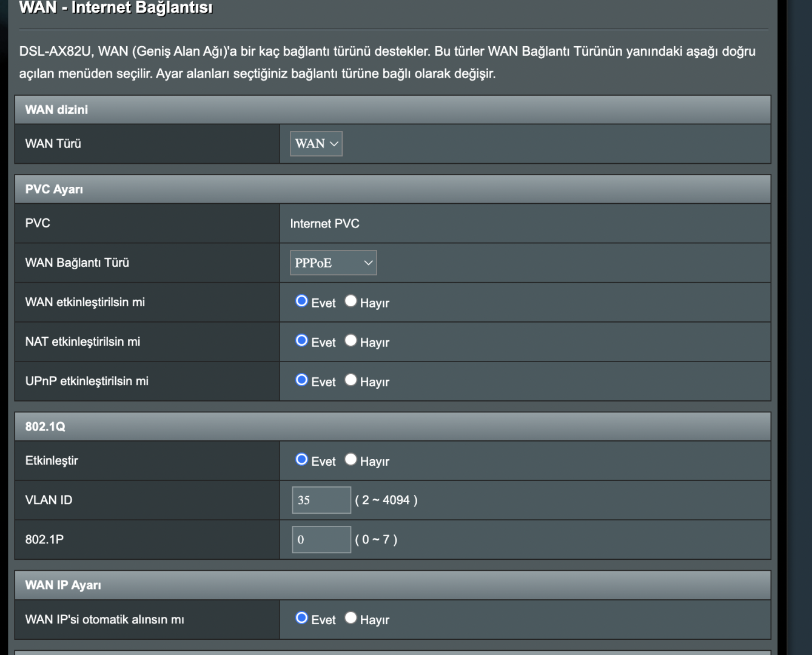812x655 pixels.
Task: Click the Internet PVC value text
Action: [324, 224]
